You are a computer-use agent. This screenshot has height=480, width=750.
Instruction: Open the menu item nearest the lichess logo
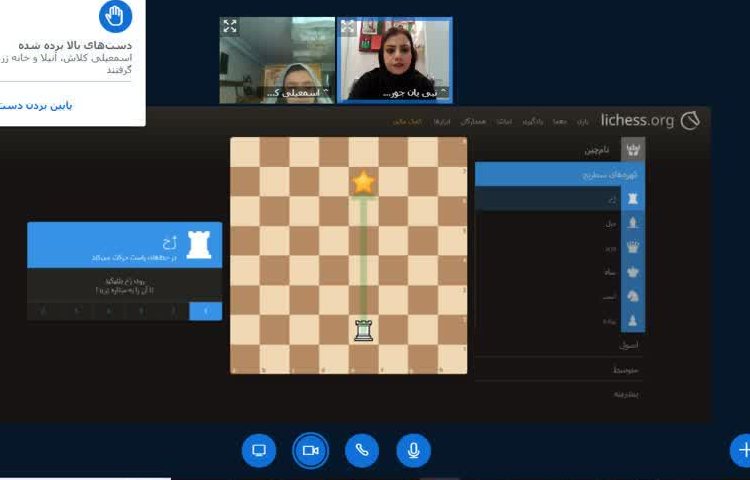[x=583, y=121]
